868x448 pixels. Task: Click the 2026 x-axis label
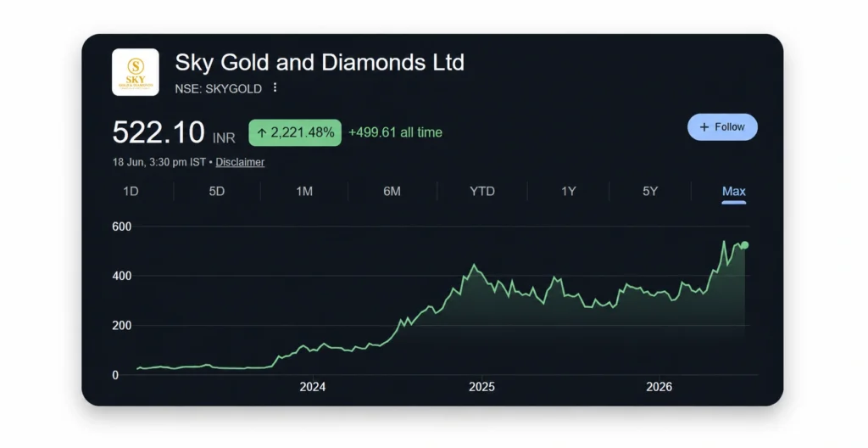[x=659, y=386]
